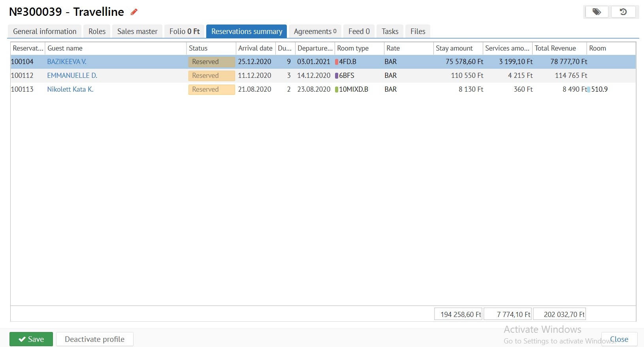This screenshot has width=644, height=347.
Task: Open the tags icon button
Action: click(597, 12)
